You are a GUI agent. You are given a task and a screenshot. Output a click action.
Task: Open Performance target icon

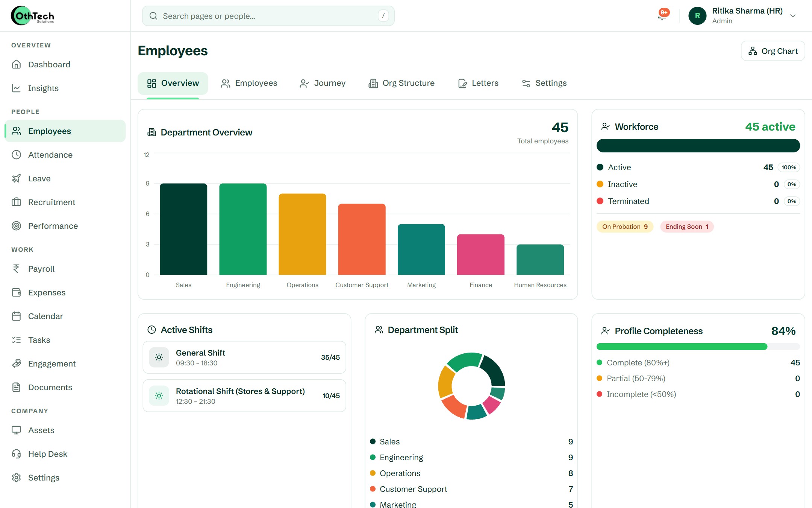16,226
